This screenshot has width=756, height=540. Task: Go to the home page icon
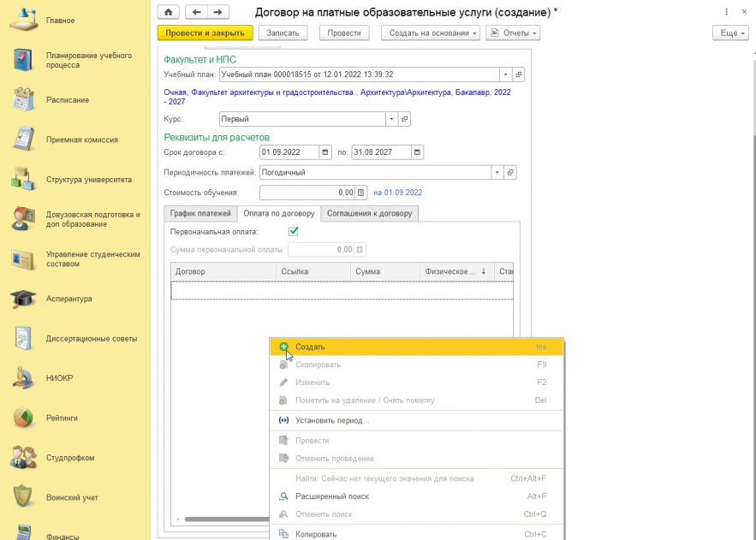[x=169, y=12]
